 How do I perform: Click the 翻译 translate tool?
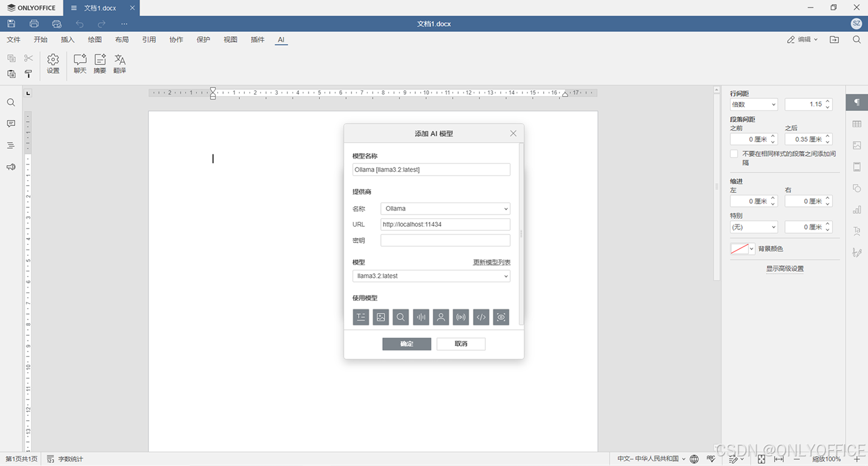pos(120,63)
